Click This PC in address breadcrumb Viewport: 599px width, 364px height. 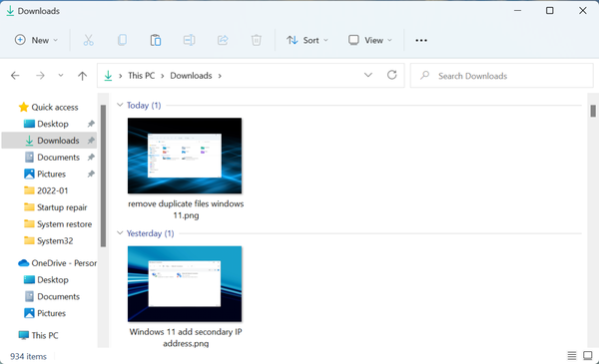pos(142,76)
